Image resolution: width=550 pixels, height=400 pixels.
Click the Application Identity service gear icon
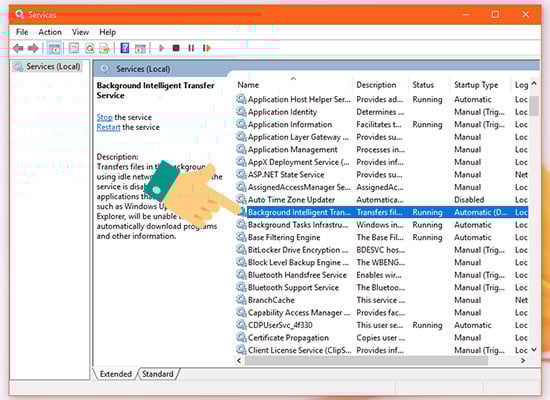click(241, 112)
